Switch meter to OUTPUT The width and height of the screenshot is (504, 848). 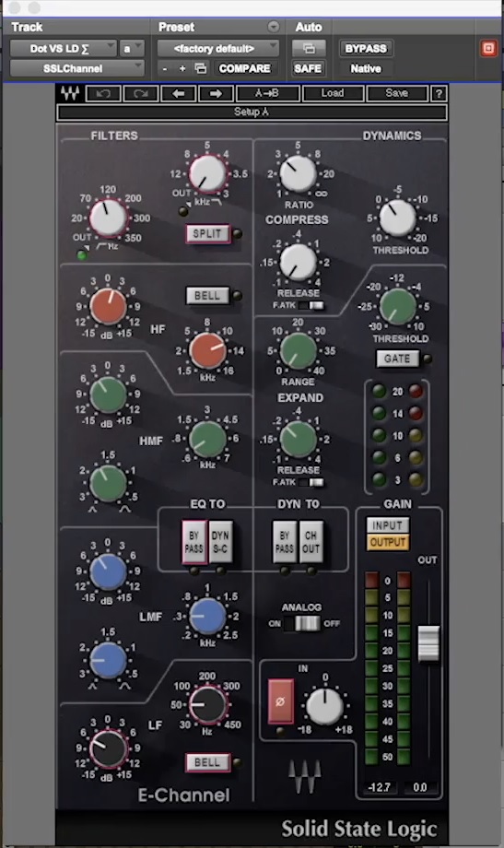388,542
